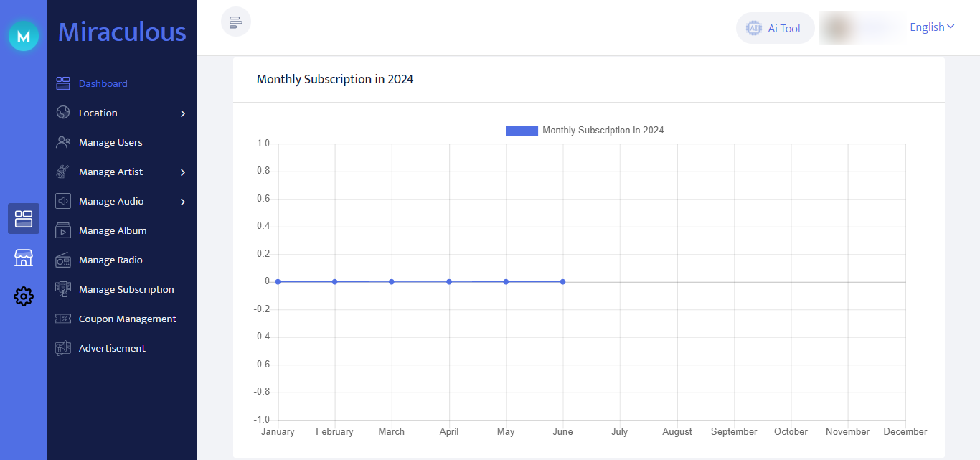Click the June data point on chart
This screenshot has height=460, width=980.
(563, 282)
